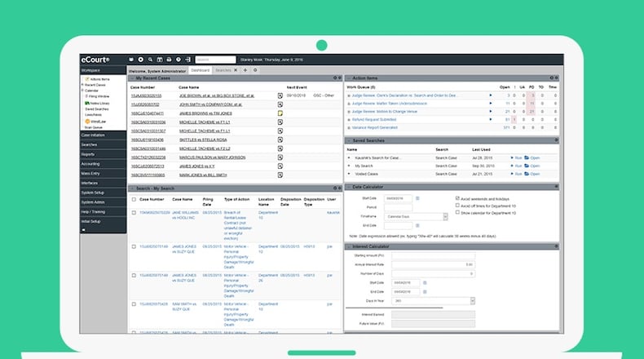The image size is (644, 359).
Task: Select Calendar in Workspace tree
Action: click(x=91, y=91)
